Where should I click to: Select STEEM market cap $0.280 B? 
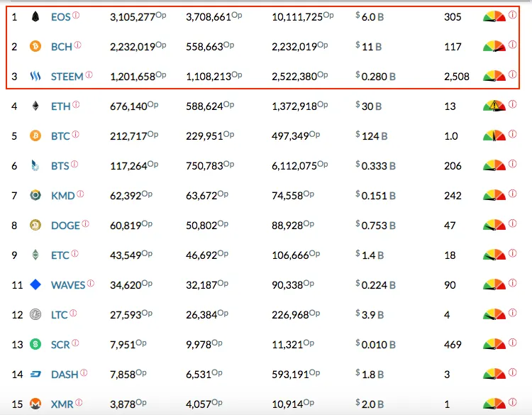pos(375,77)
